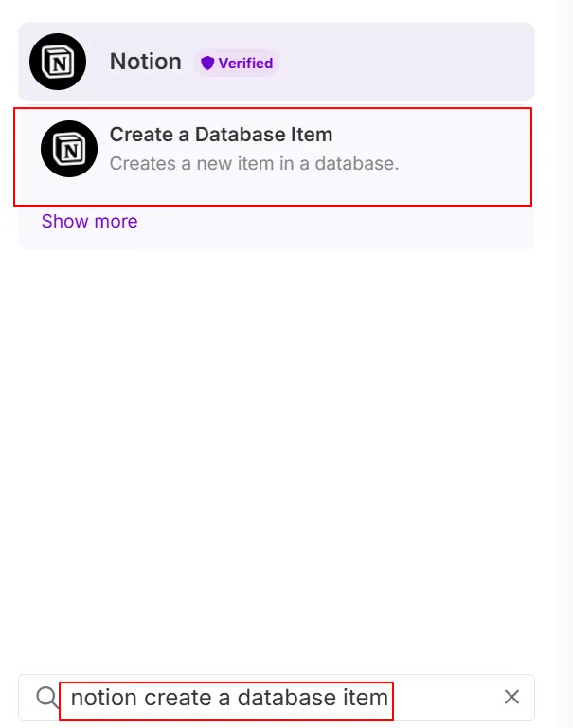Screen dimensions: 573x728
Task: Click the word 'notion' in the search box
Action: (104, 699)
